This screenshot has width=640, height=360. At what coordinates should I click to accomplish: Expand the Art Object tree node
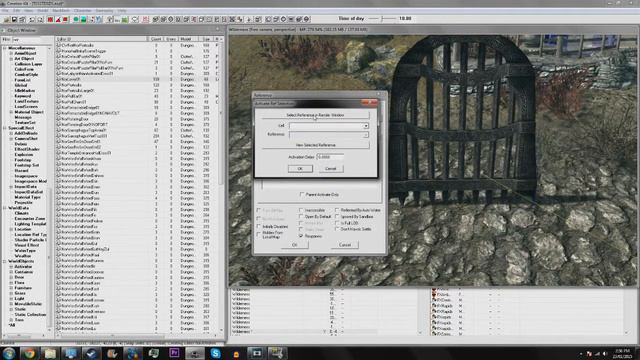coord(11,59)
